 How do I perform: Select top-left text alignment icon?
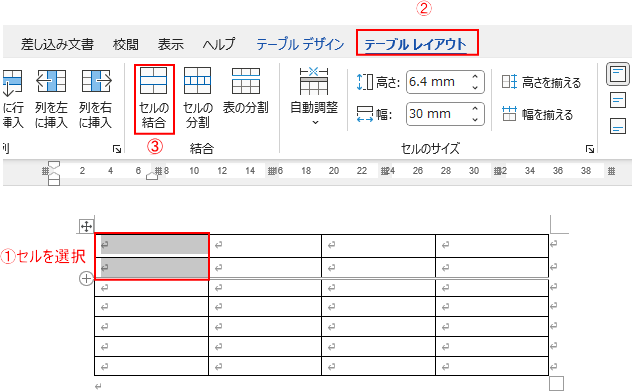click(x=618, y=74)
